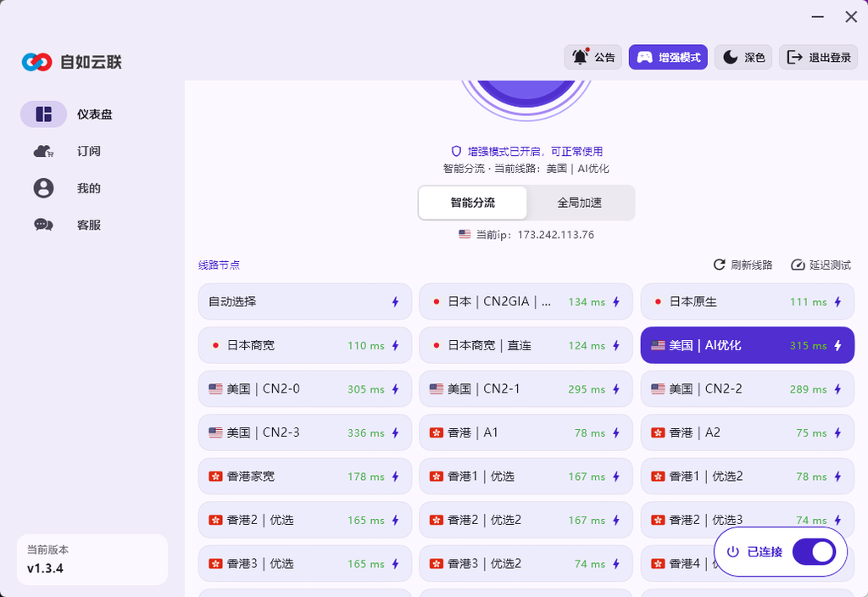Click the cloud cart icon beside 订阅
Screen dimensions: 868x597
[44, 151]
